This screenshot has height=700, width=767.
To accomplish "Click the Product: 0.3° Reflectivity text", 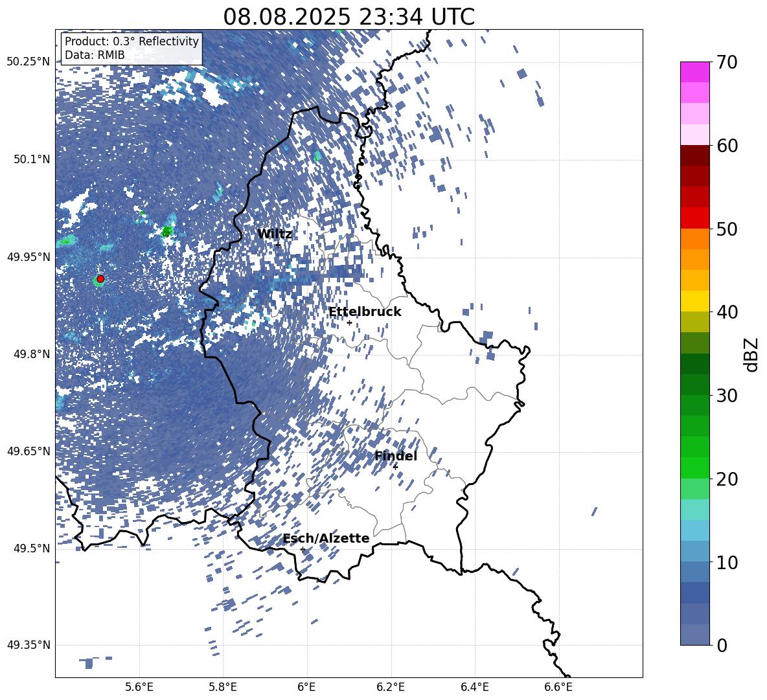I will coord(132,41).
